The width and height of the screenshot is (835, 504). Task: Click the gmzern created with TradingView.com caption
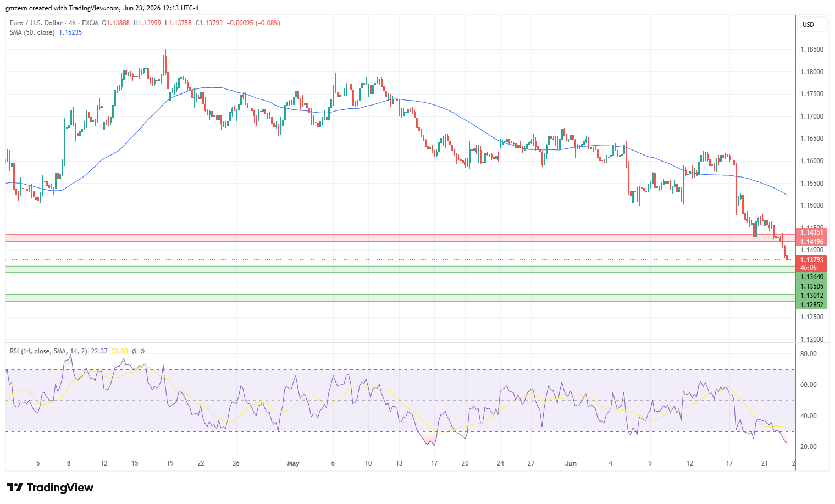pos(102,8)
